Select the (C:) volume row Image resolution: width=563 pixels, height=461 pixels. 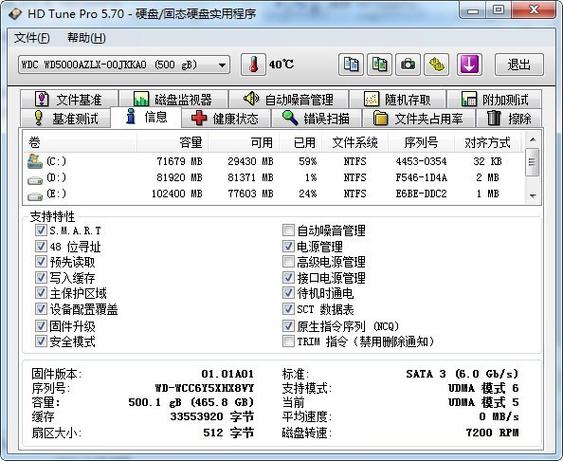[x=273, y=161]
